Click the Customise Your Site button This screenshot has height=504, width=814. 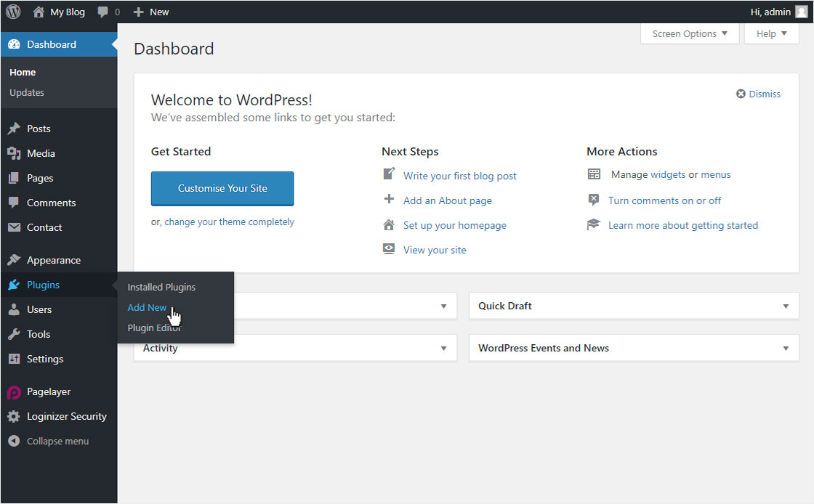(222, 188)
